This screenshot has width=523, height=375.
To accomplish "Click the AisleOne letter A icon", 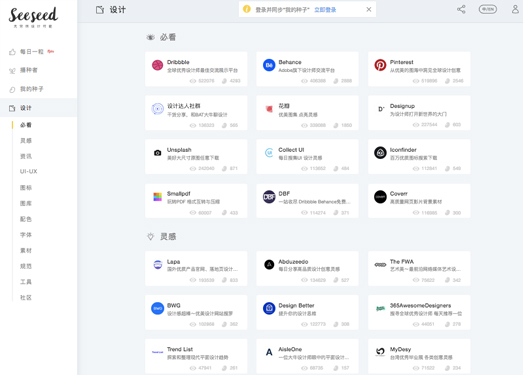I will pos(269,352).
